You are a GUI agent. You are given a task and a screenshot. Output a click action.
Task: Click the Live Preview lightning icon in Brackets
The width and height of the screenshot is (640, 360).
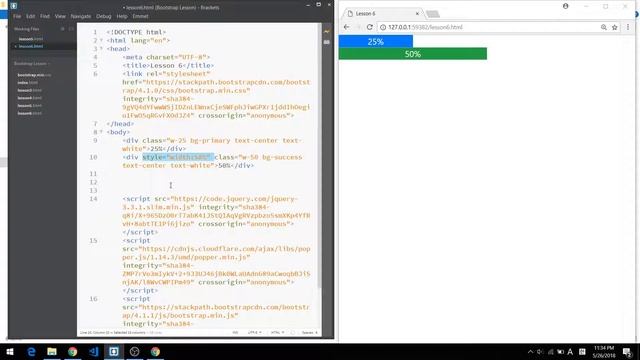point(327,31)
